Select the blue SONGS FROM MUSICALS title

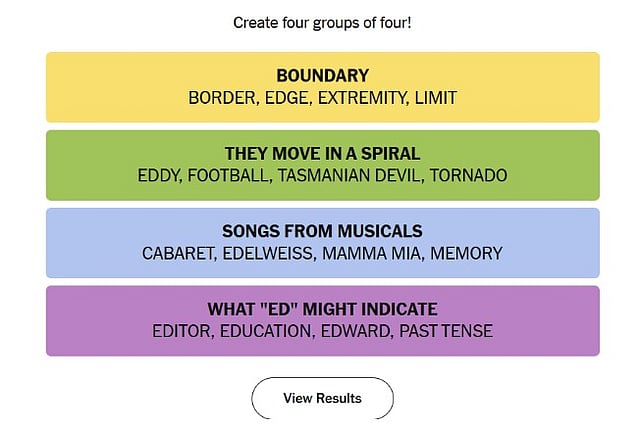322,231
